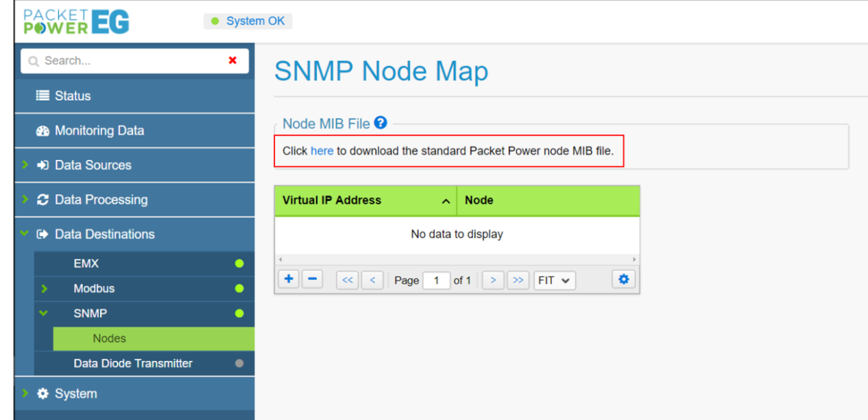Jump to the last table page
This screenshot has height=420, width=868.
518,280
